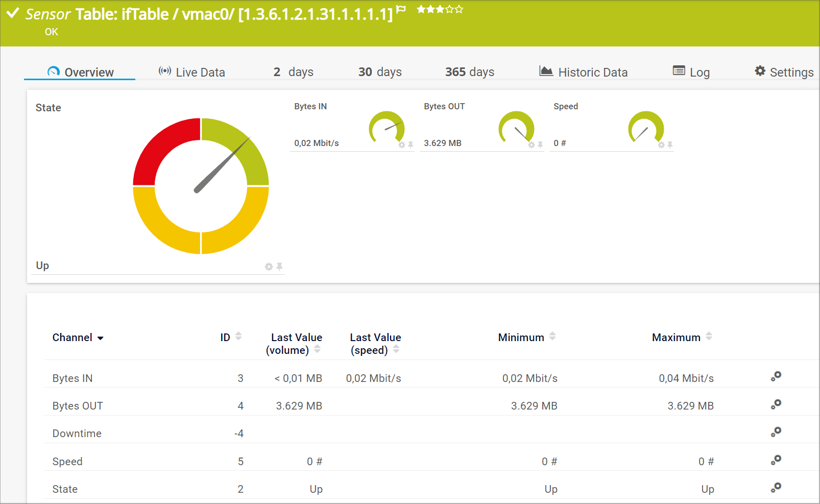The width and height of the screenshot is (820, 504).
Task: Set priority to five stars
Action: coord(459,9)
